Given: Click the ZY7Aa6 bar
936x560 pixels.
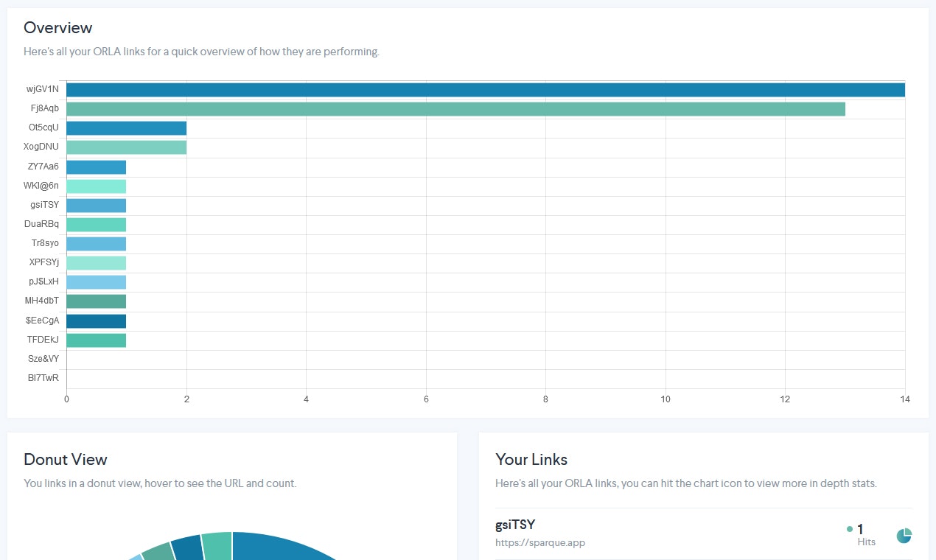Looking at the screenshot, I should (97, 167).
